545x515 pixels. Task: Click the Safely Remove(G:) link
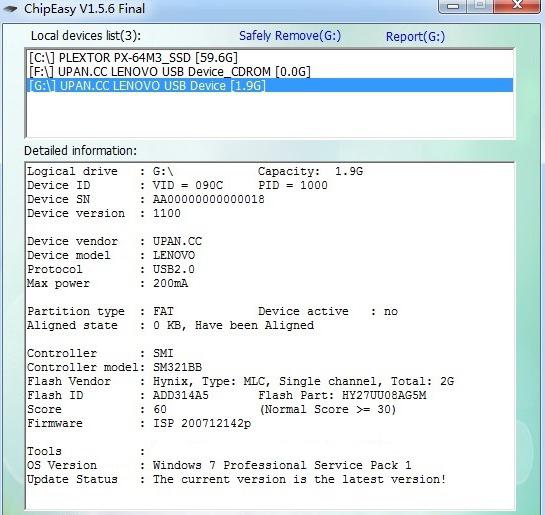[290, 36]
